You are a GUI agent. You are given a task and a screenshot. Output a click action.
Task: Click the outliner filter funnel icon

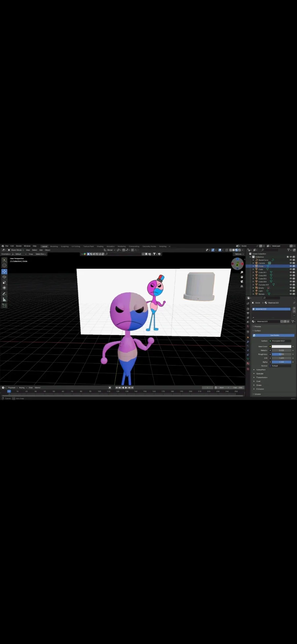(289, 250)
